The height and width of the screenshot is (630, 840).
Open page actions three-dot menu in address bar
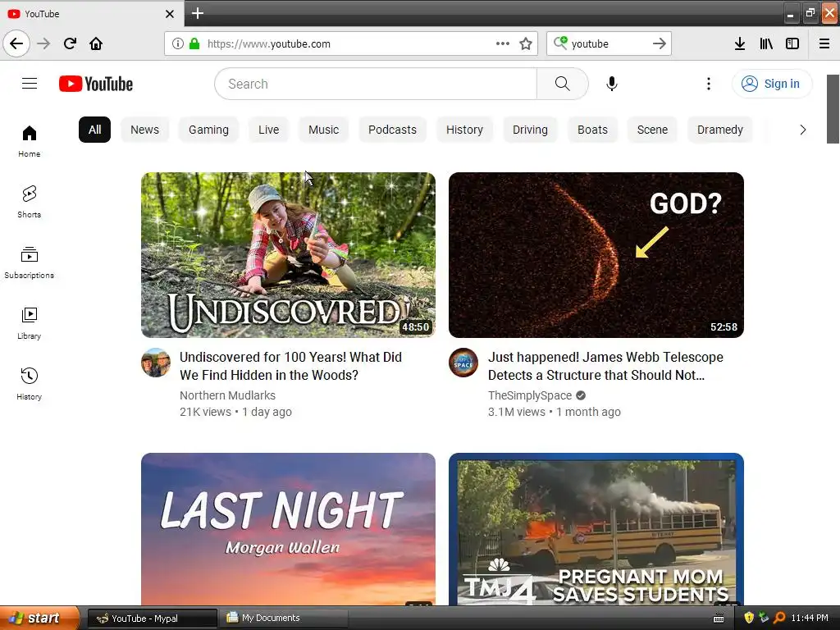point(503,43)
